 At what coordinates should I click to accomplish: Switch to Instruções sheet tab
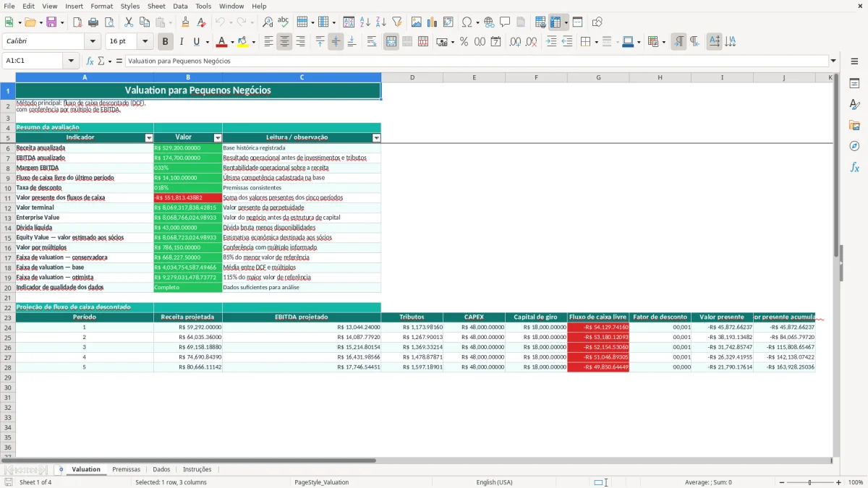[x=197, y=469]
